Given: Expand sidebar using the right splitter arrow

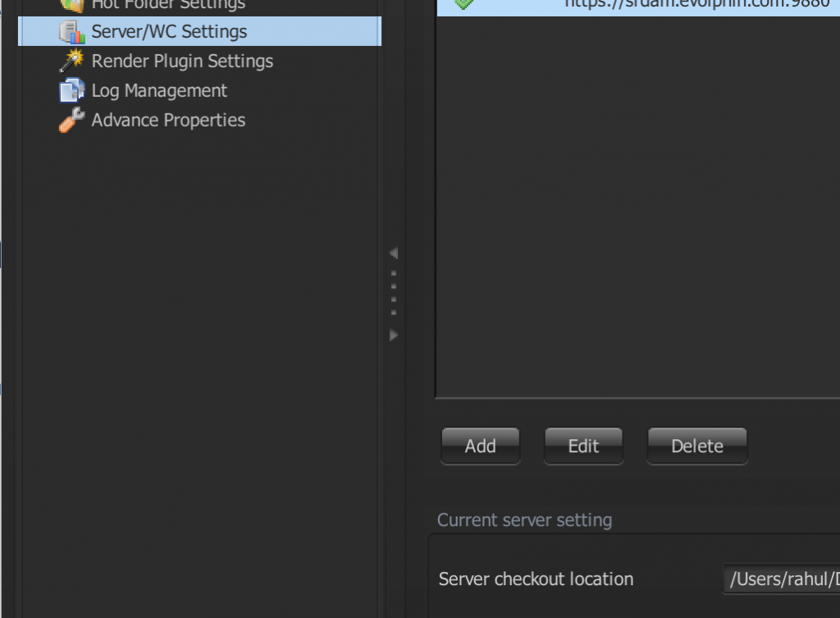Looking at the screenshot, I should point(394,335).
